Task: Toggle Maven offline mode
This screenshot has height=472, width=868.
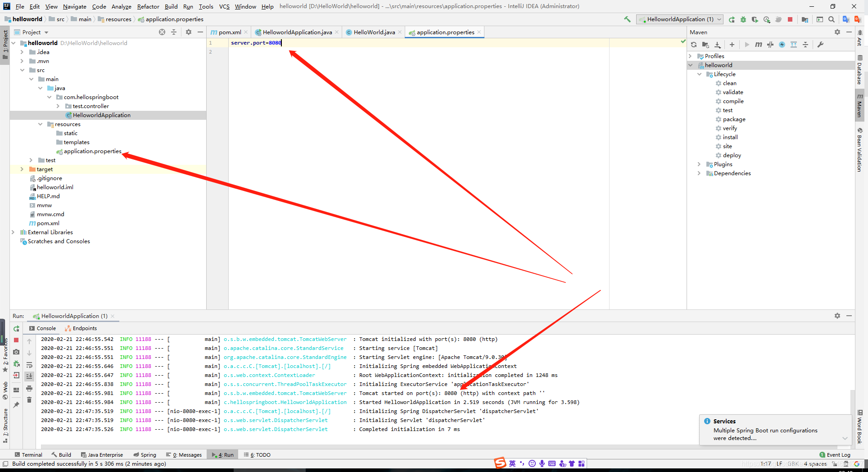Action: click(770, 45)
